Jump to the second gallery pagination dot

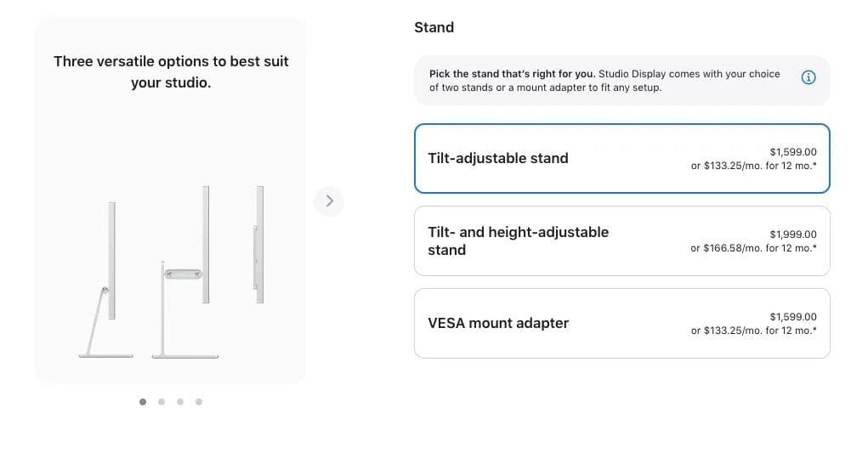pos(162,402)
